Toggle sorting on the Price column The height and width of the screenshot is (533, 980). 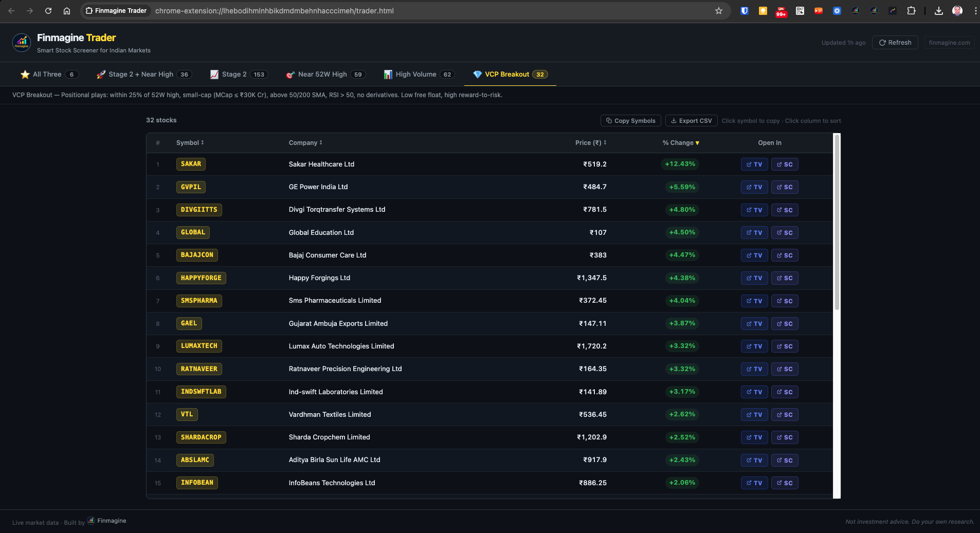[x=591, y=143]
